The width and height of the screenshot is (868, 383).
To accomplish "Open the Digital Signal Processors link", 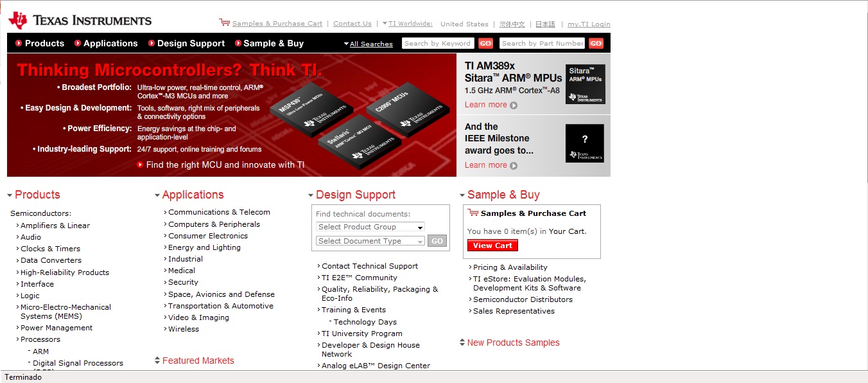I will pyautogui.click(x=78, y=363).
